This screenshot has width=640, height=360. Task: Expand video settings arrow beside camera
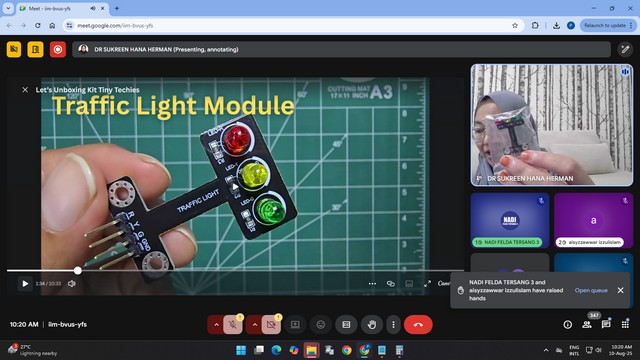255,324
